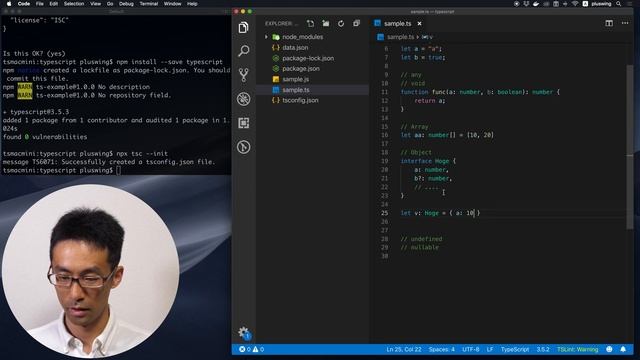
Task: Click sample.ts in editor breadcrumb
Action: coord(400,37)
